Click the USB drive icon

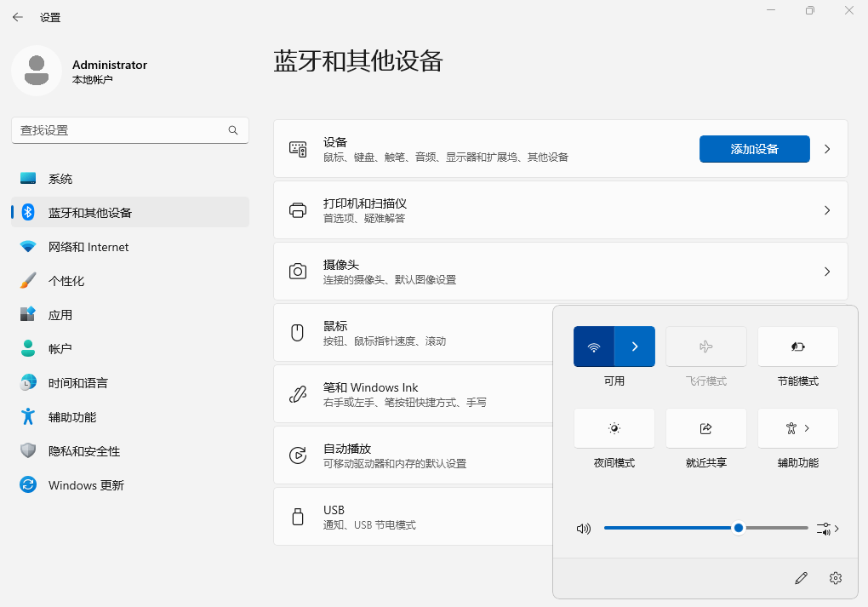click(298, 517)
